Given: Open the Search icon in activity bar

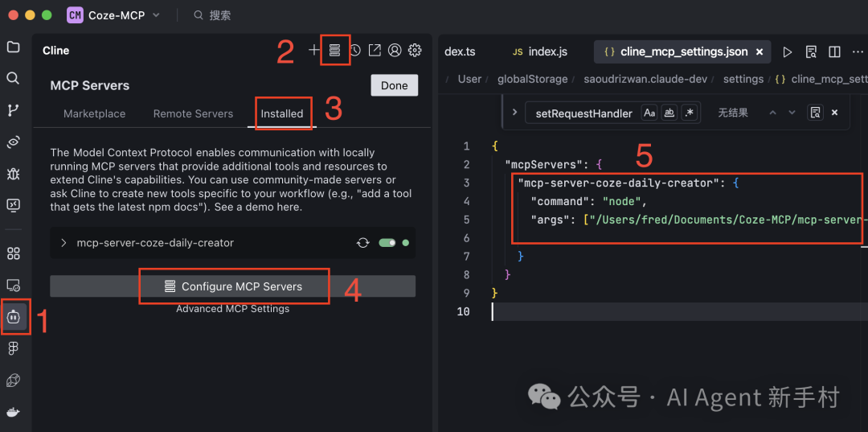Looking at the screenshot, I should pyautogui.click(x=14, y=78).
